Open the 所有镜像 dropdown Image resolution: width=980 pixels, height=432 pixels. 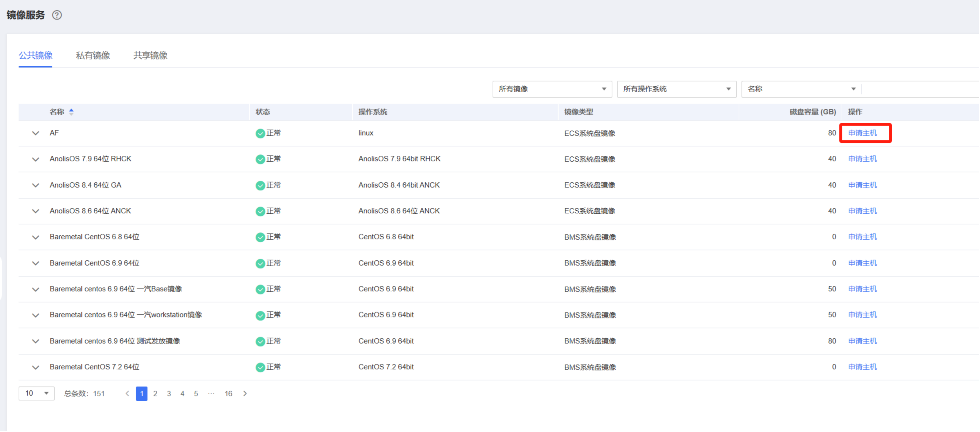click(x=552, y=89)
